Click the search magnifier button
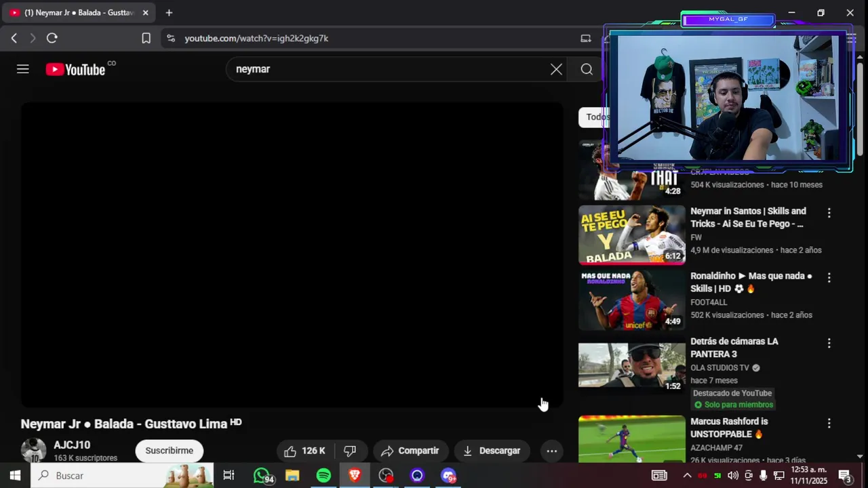This screenshot has height=488, width=868. click(x=587, y=69)
